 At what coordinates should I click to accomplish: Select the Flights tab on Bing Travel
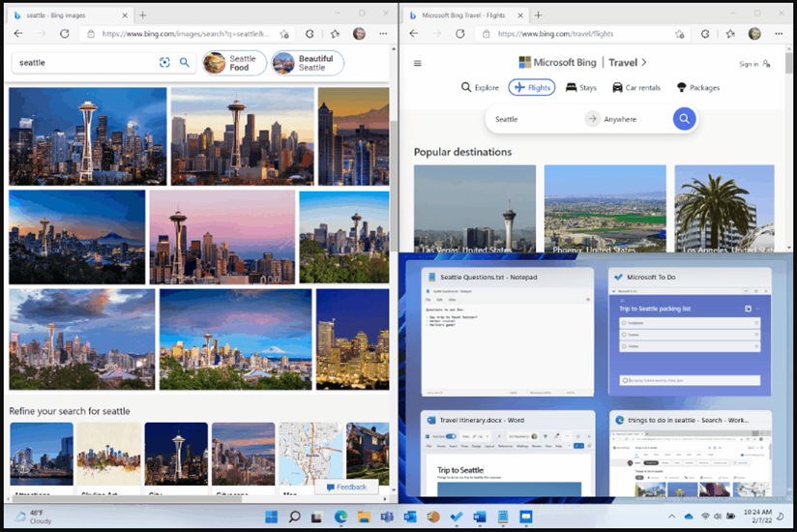[x=532, y=87]
